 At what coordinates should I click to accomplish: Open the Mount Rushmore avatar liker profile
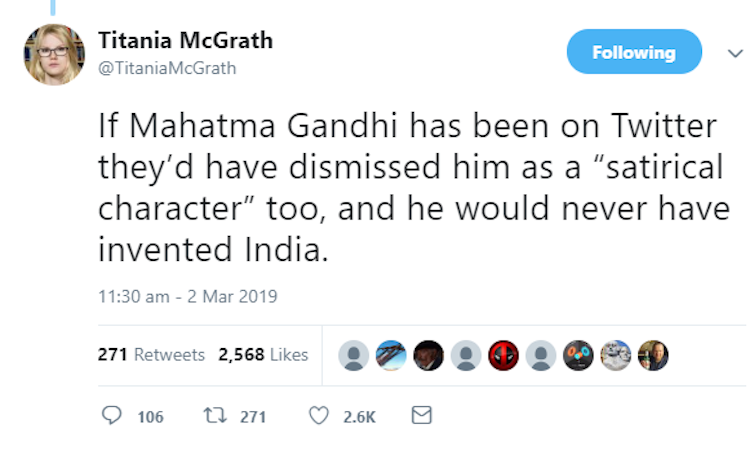(x=616, y=355)
